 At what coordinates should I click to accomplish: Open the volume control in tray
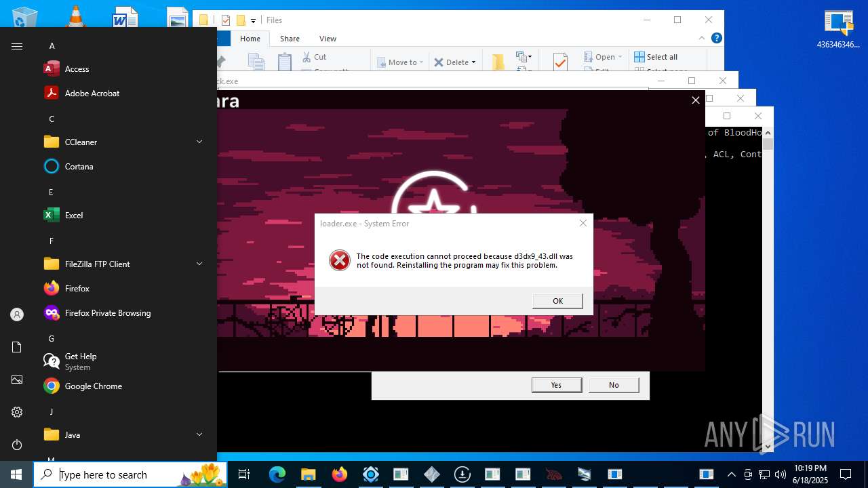[x=781, y=474]
